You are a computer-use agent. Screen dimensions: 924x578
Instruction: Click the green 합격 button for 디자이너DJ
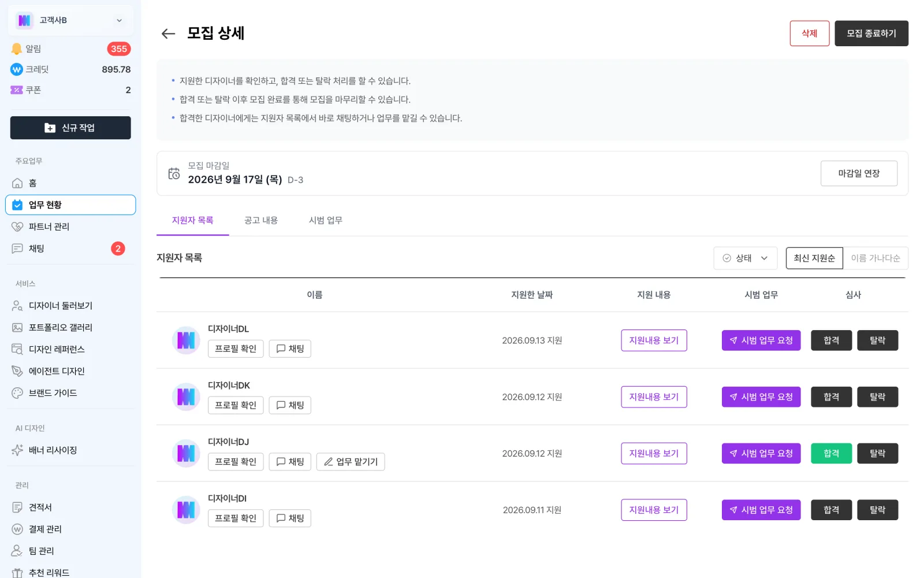pyautogui.click(x=831, y=454)
